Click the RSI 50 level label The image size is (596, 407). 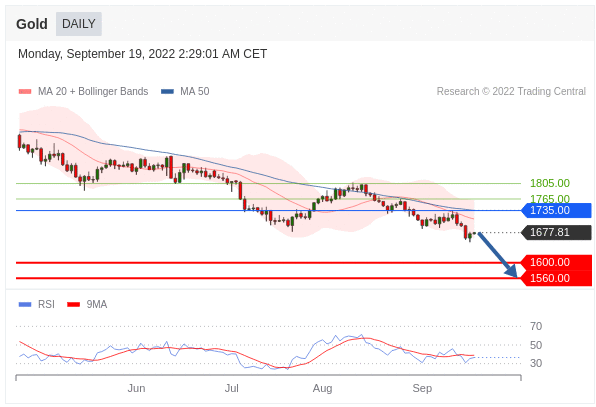pyautogui.click(x=536, y=345)
